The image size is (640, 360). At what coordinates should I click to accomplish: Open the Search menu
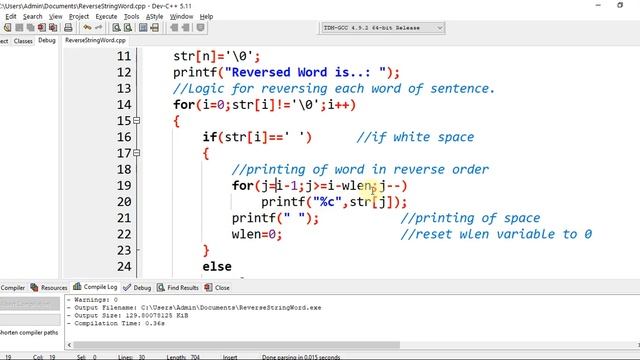pos(33,16)
